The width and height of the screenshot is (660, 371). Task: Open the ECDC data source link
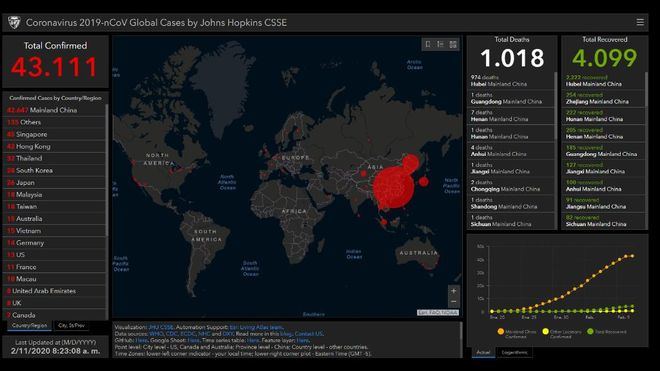tap(188, 334)
